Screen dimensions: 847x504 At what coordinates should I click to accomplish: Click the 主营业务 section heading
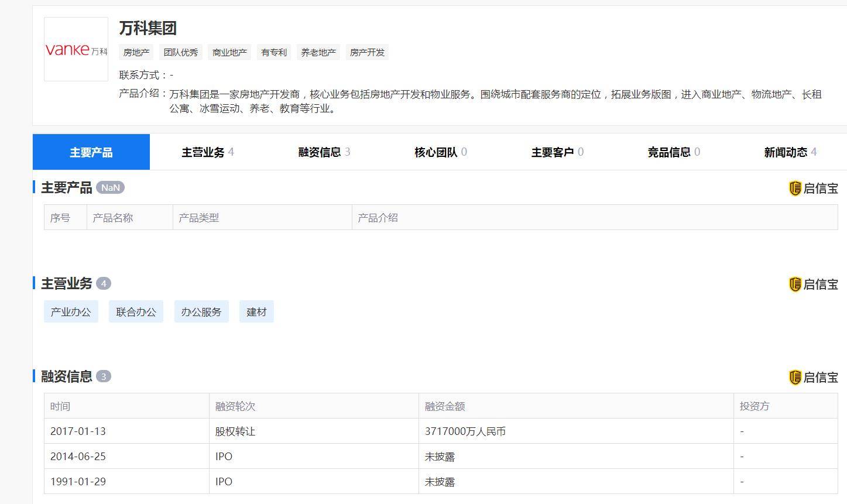pos(67,283)
